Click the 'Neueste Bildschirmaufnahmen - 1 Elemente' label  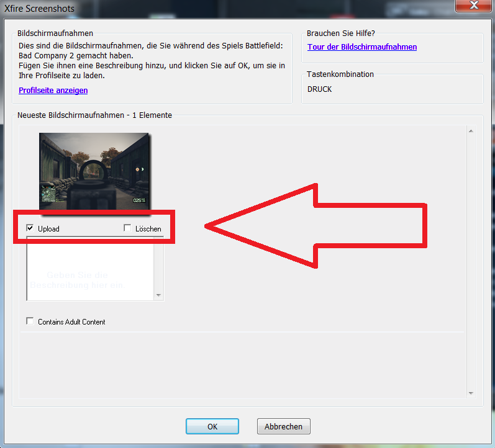(94, 115)
